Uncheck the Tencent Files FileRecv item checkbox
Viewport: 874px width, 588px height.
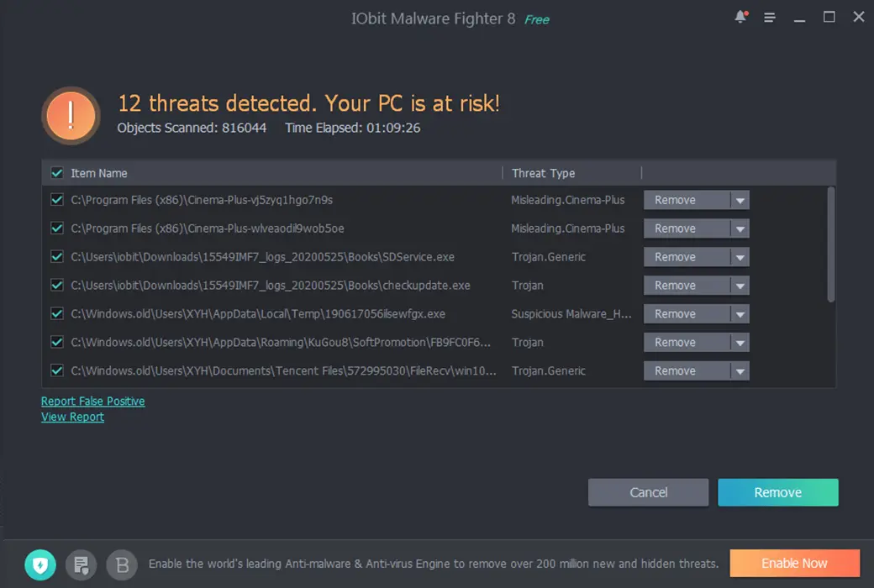(x=57, y=370)
